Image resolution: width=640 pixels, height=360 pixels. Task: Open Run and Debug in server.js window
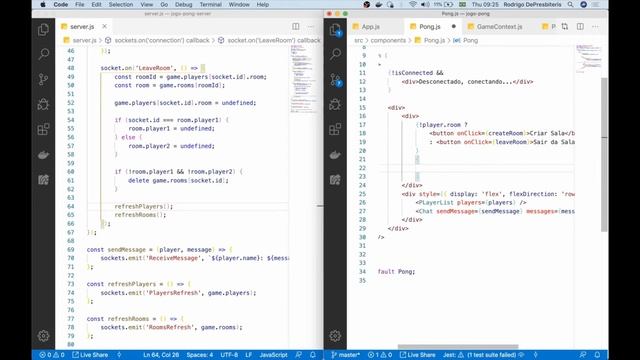43,104
